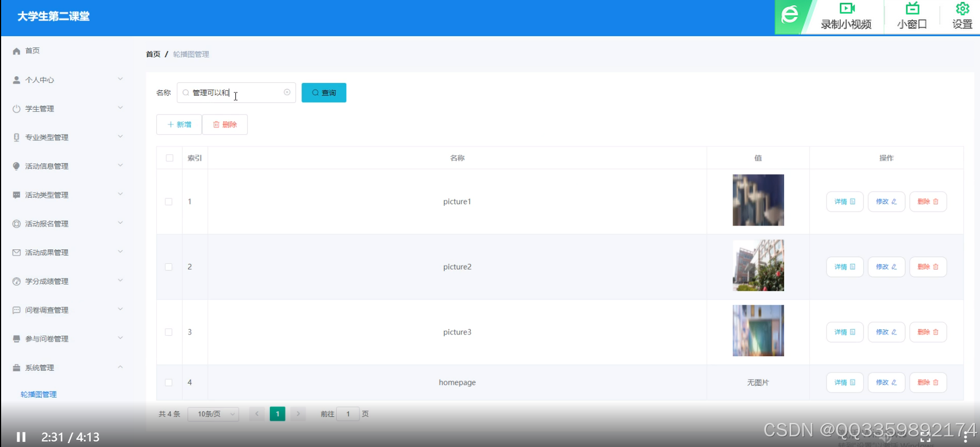Viewport: 980px width, 447px height.
Task: Click the 删除 batch delete button
Action: point(225,125)
